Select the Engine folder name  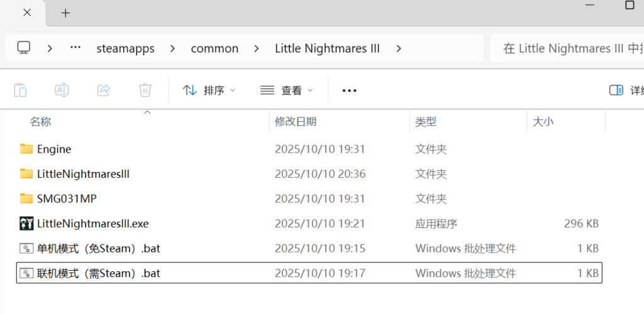[54, 149]
